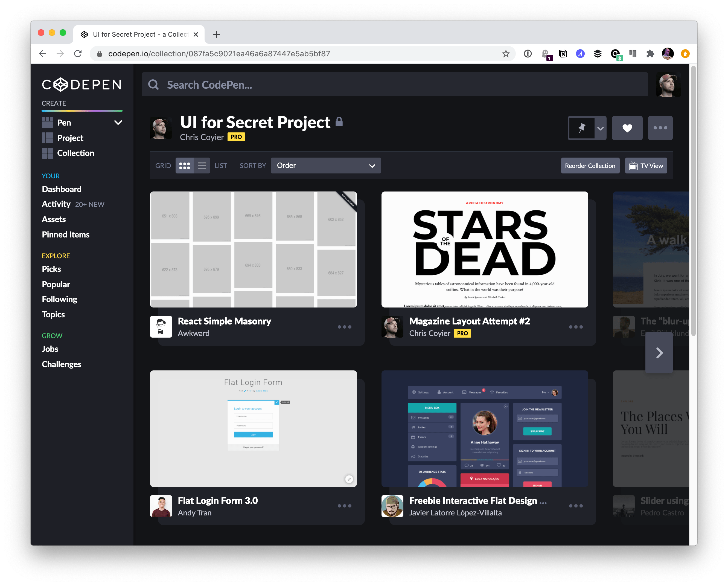The height and width of the screenshot is (586, 728).
Task: Go to Dashboard in sidebar
Action: pyautogui.click(x=62, y=189)
